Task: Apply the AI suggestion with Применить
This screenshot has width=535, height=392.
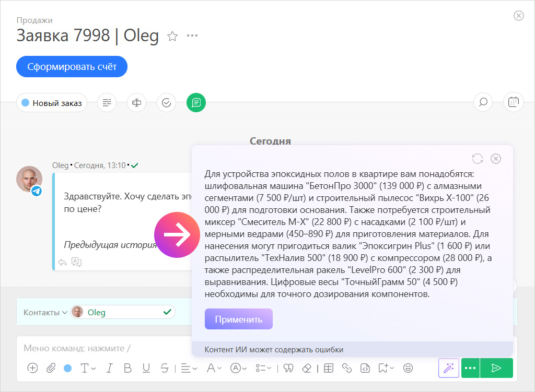Action: [x=238, y=319]
